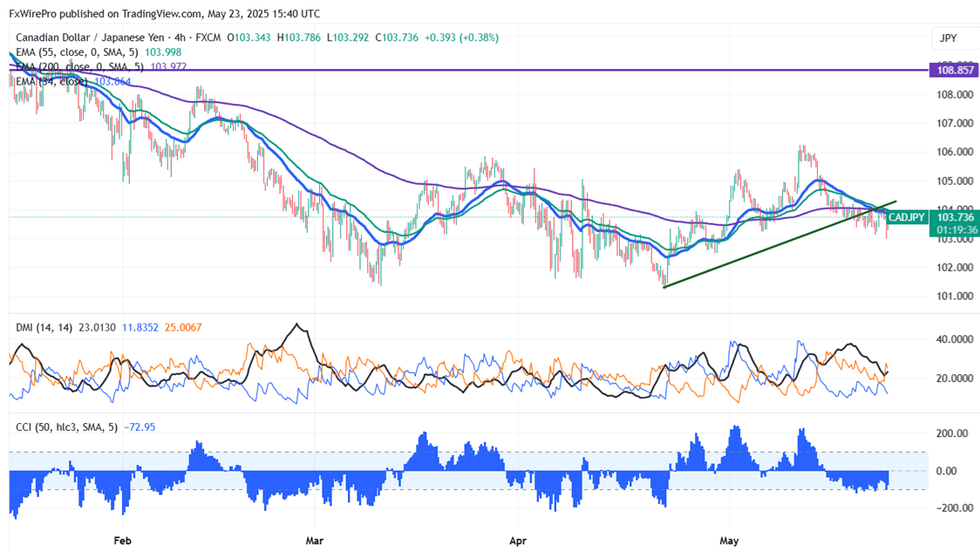Click the EMA 55 value 103.998

pos(163,52)
